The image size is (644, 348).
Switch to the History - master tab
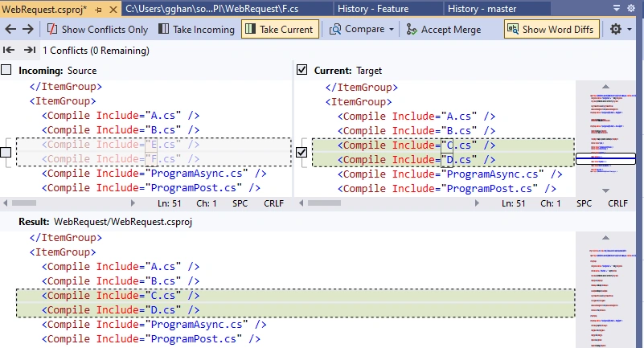point(482,9)
